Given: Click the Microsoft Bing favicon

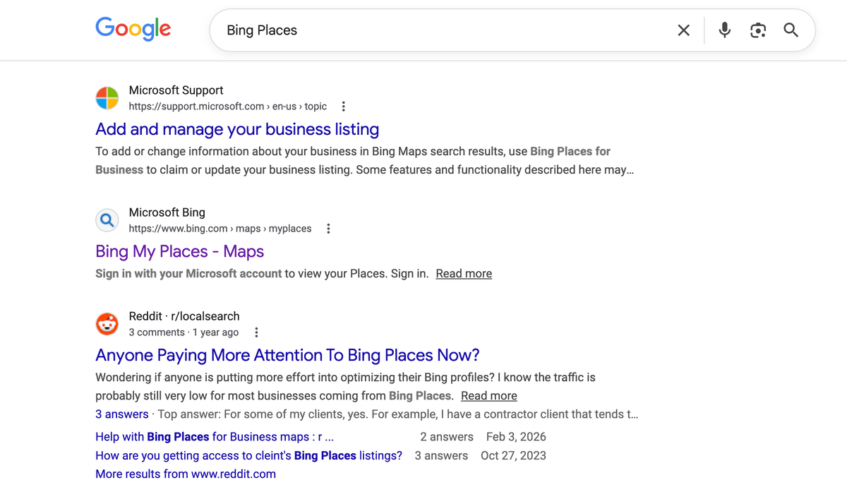Looking at the screenshot, I should (107, 220).
